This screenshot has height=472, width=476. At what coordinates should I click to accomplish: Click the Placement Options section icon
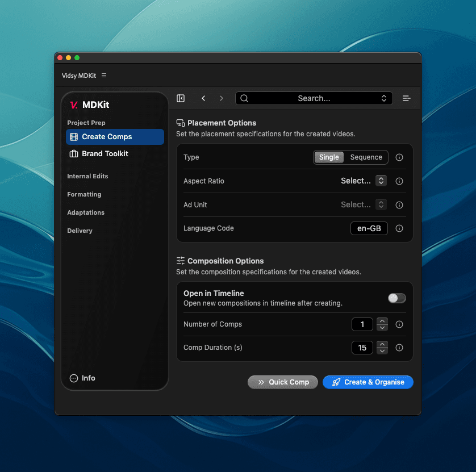click(x=181, y=123)
